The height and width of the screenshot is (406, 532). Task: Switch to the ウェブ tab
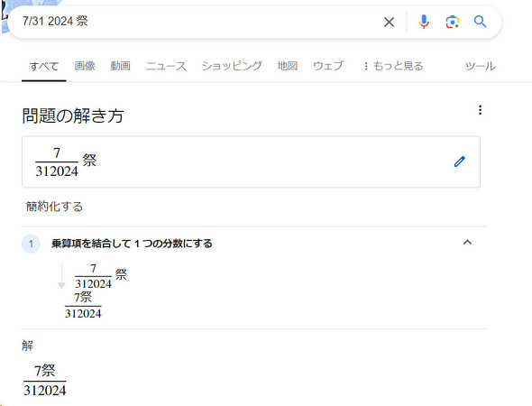pos(328,66)
